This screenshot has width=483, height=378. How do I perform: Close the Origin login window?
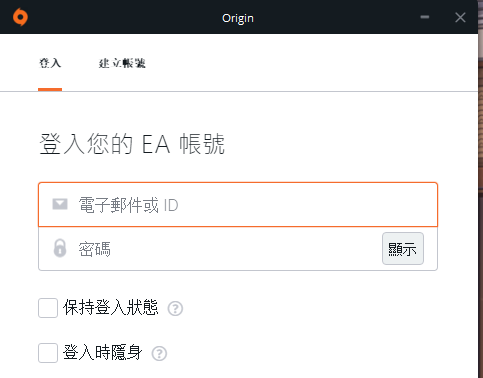460,17
